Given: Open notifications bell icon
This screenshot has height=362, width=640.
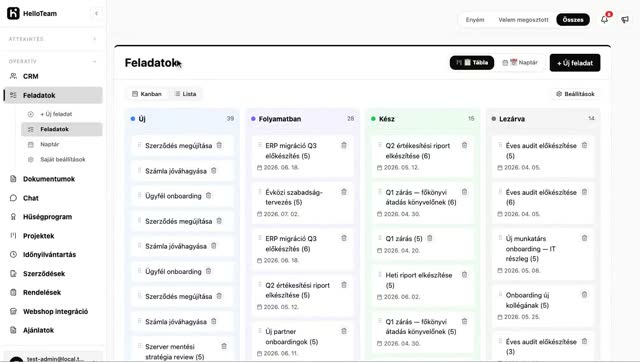Looking at the screenshot, I should click(x=604, y=19).
